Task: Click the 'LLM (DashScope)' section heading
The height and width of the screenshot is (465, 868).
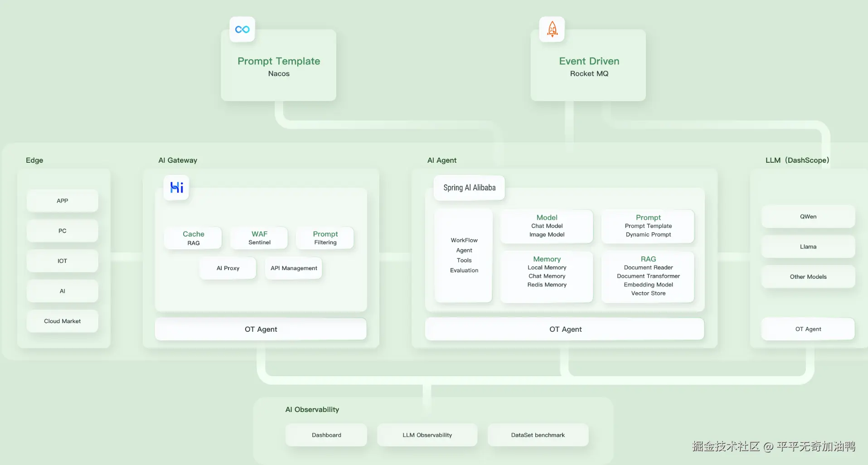Action: [797, 160]
